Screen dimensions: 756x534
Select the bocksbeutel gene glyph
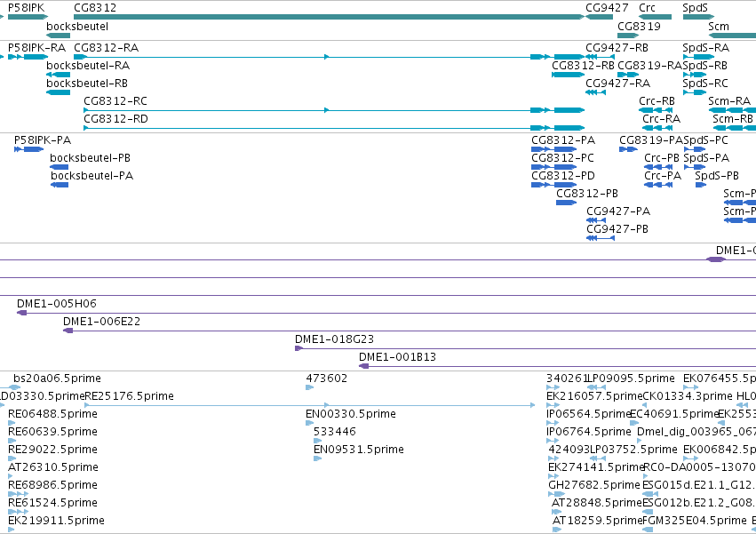[59, 36]
